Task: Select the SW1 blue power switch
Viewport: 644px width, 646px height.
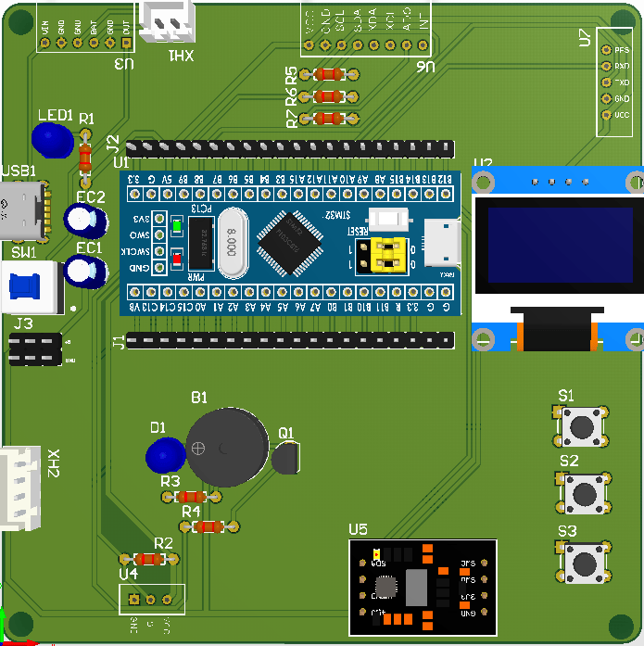Action: point(32,286)
